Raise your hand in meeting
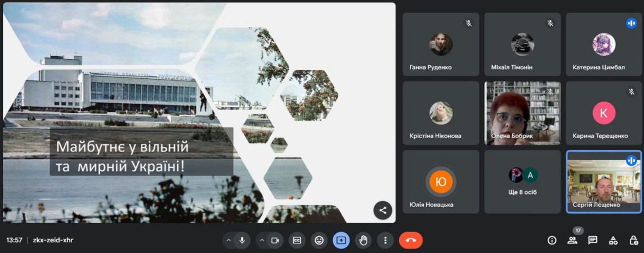This screenshot has width=644, height=253. [x=363, y=240]
